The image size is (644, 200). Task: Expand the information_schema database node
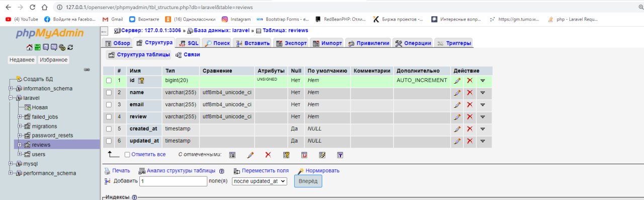[x=11, y=89]
